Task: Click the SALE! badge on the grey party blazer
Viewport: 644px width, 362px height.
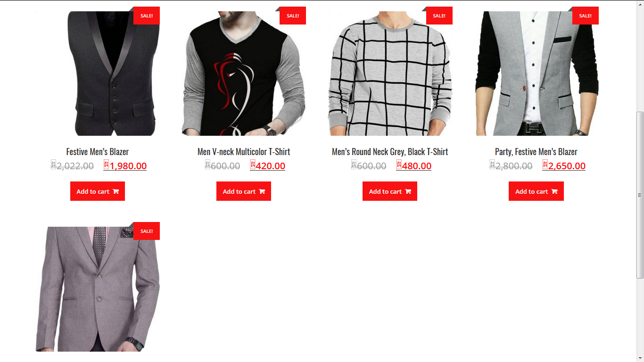Action: pyautogui.click(x=585, y=16)
